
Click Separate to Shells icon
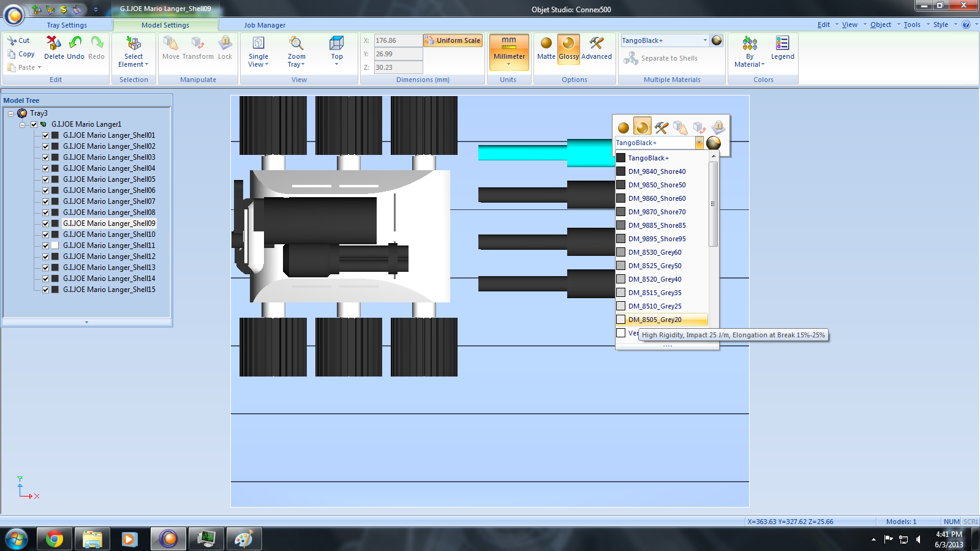(631, 58)
